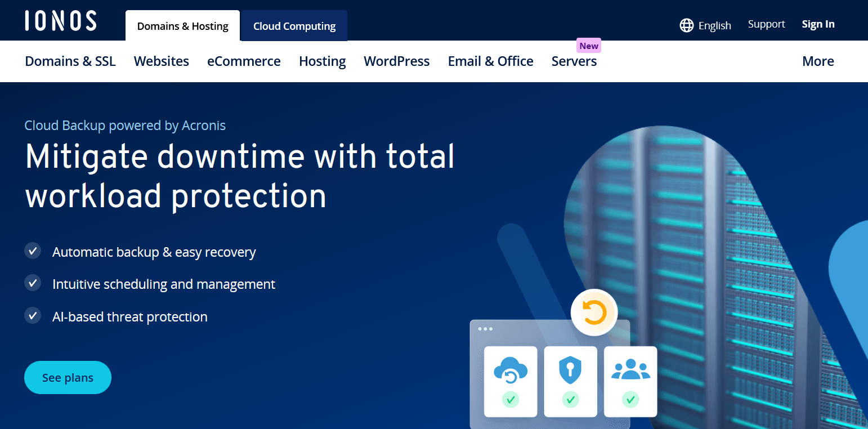Expand the Hosting menu
The width and height of the screenshot is (868, 429).
pos(322,61)
